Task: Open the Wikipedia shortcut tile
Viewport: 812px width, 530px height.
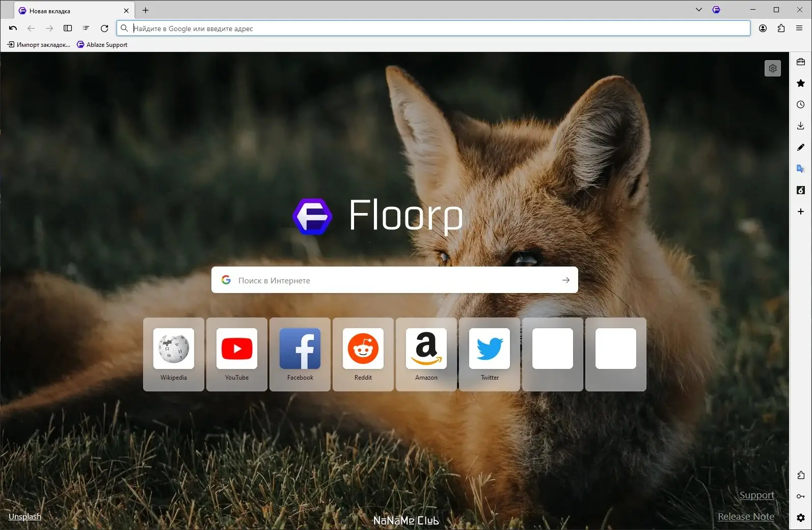Action: pos(174,355)
